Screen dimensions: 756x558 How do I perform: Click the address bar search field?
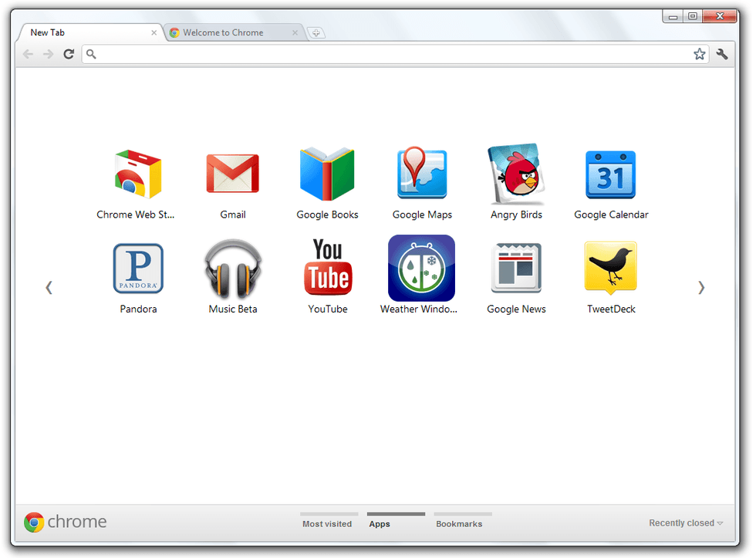(386, 54)
